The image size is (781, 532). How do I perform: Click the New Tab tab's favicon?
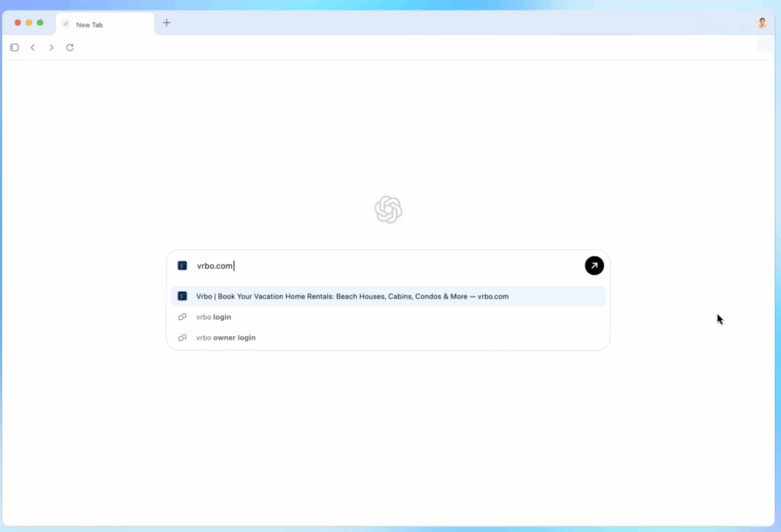pyautogui.click(x=66, y=24)
